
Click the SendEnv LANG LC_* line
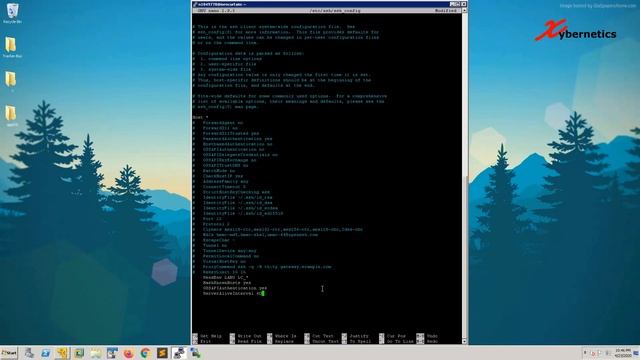[x=225, y=277]
